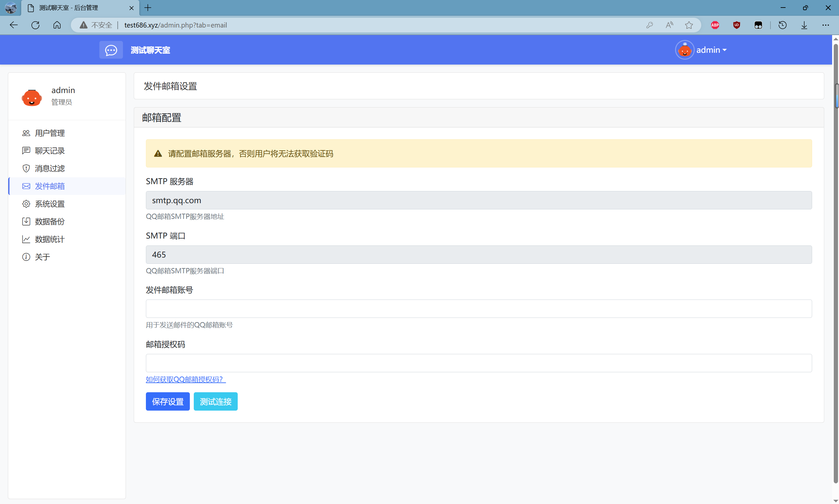Select 消息过滤 shield menu item
Screen dimensions: 839x504
[50, 168]
